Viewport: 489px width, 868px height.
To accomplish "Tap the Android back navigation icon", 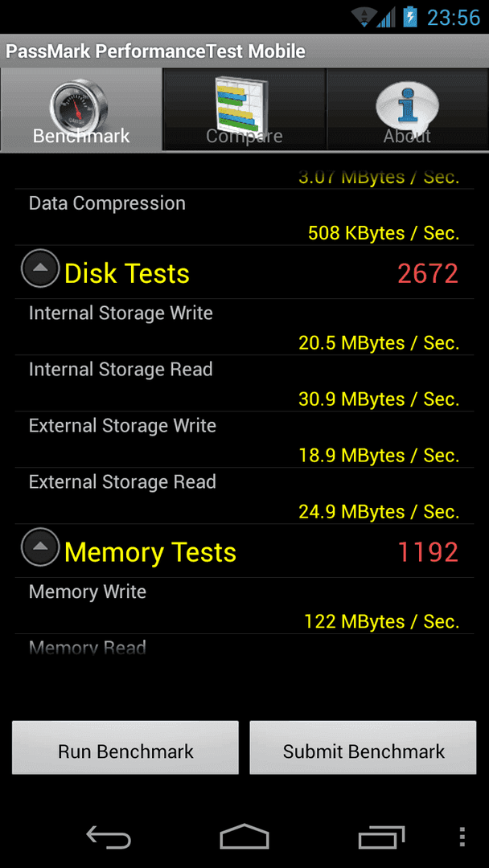I will (109, 836).
